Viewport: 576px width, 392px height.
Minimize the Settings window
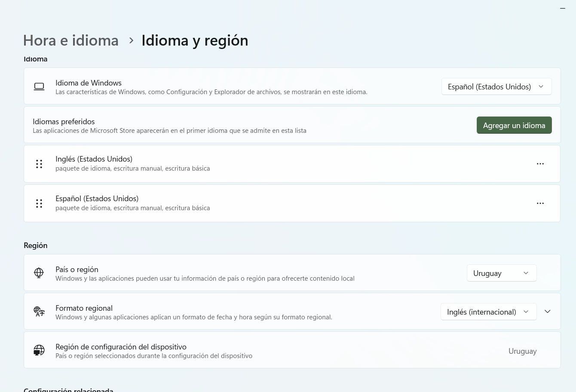[x=563, y=9]
